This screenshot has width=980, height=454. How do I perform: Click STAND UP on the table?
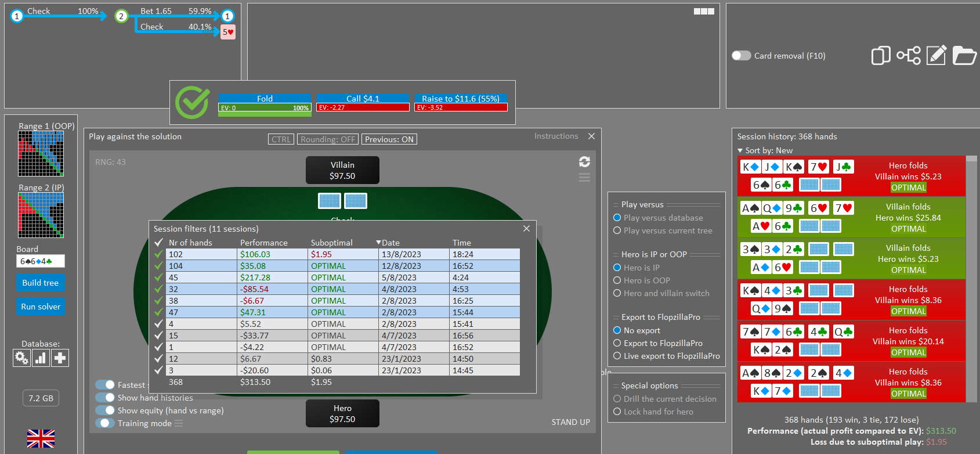click(570, 422)
